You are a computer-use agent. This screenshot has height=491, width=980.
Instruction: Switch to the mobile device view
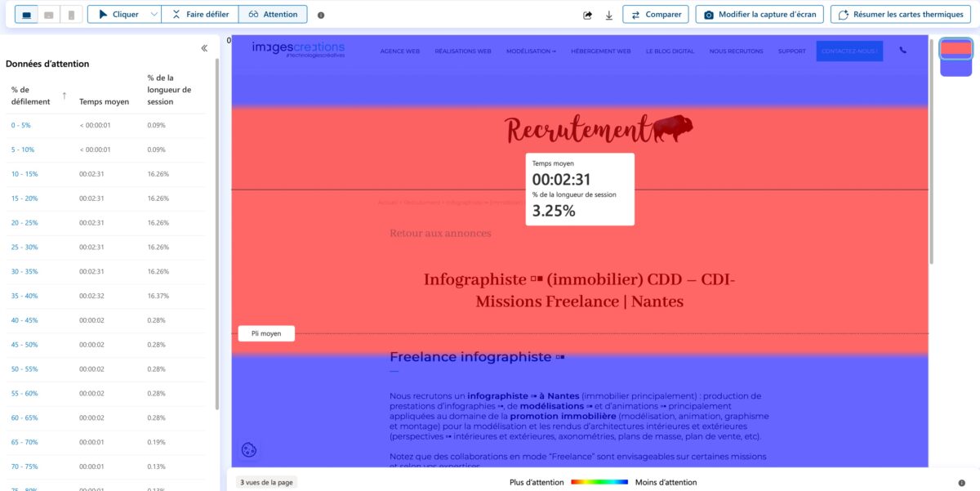pos(71,15)
